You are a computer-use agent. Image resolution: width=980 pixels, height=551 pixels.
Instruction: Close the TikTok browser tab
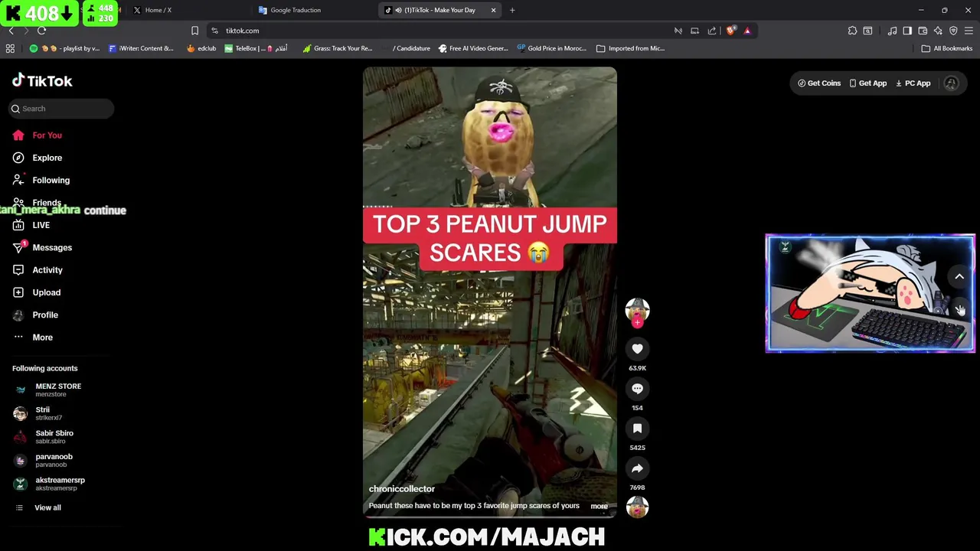pyautogui.click(x=493, y=10)
